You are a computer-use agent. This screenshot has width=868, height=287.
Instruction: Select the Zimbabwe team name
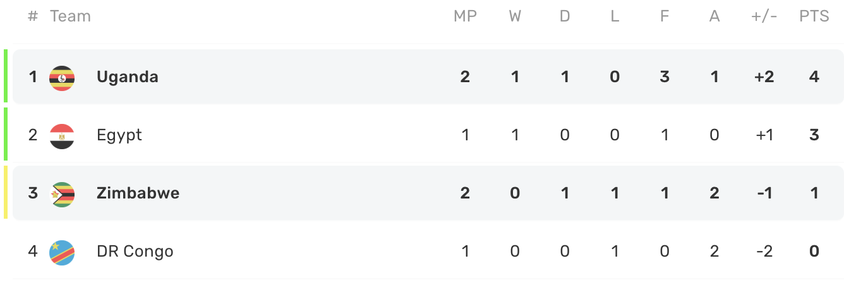(138, 193)
